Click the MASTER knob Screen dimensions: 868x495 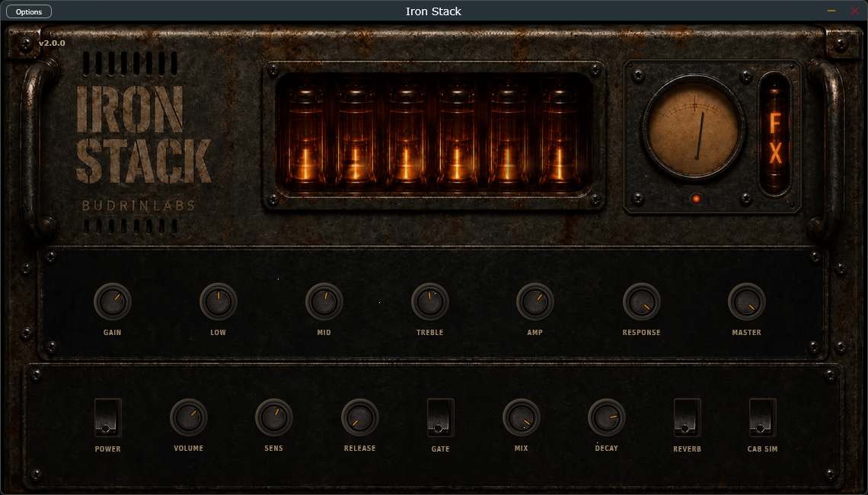[x=747, y=302]
